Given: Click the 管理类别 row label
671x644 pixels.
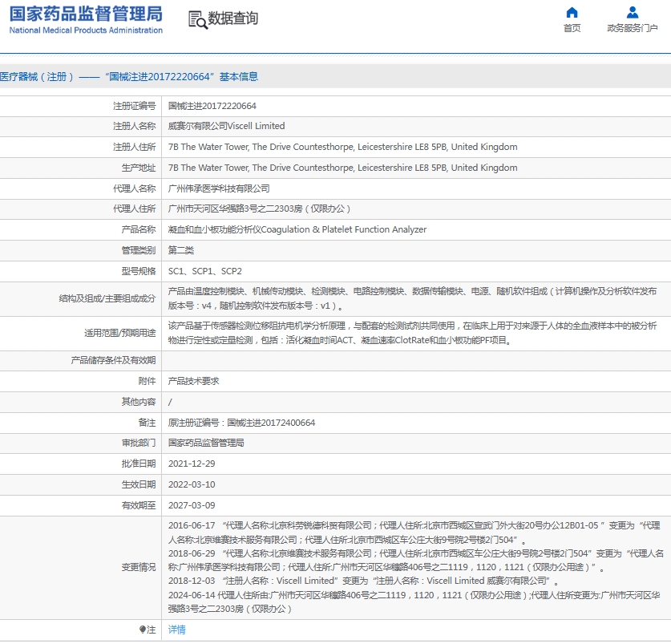Looking at the screenshot, I should (x=139, y=250).
